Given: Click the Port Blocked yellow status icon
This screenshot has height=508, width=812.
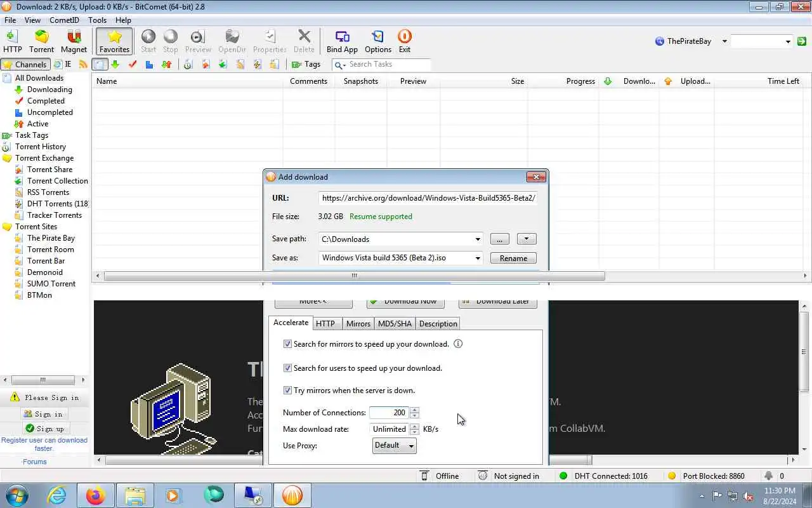Looking at the screenshot, I should pyautogui.click(x=672, y=476).
